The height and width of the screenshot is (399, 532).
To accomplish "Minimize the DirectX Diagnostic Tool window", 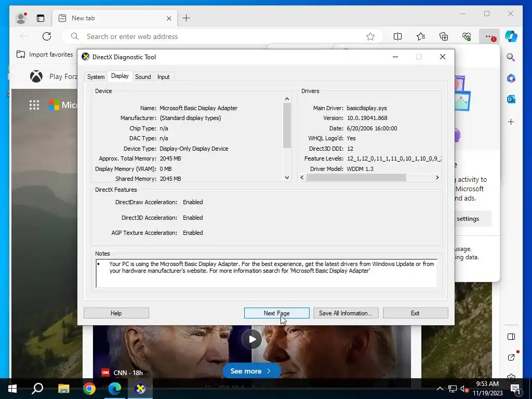I will pos(395,57).
